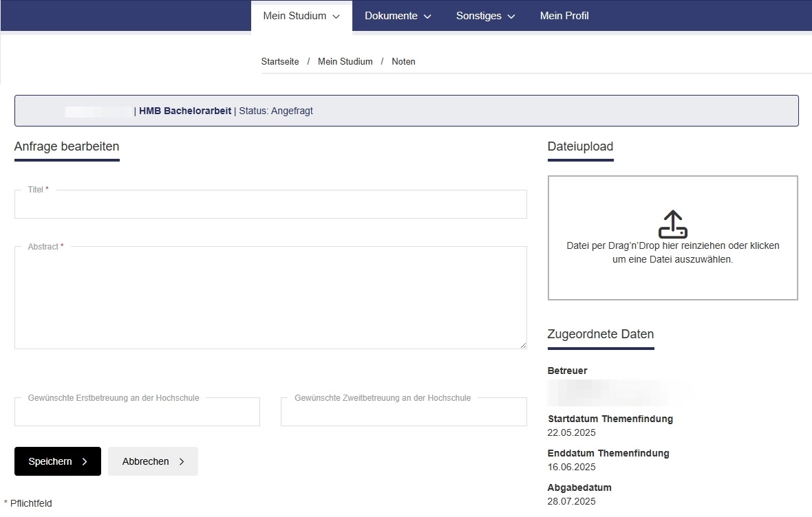The width and height of the screenshot is (812, 517).
Task: Focus the Abstract text area
Action: pos(270,298)
